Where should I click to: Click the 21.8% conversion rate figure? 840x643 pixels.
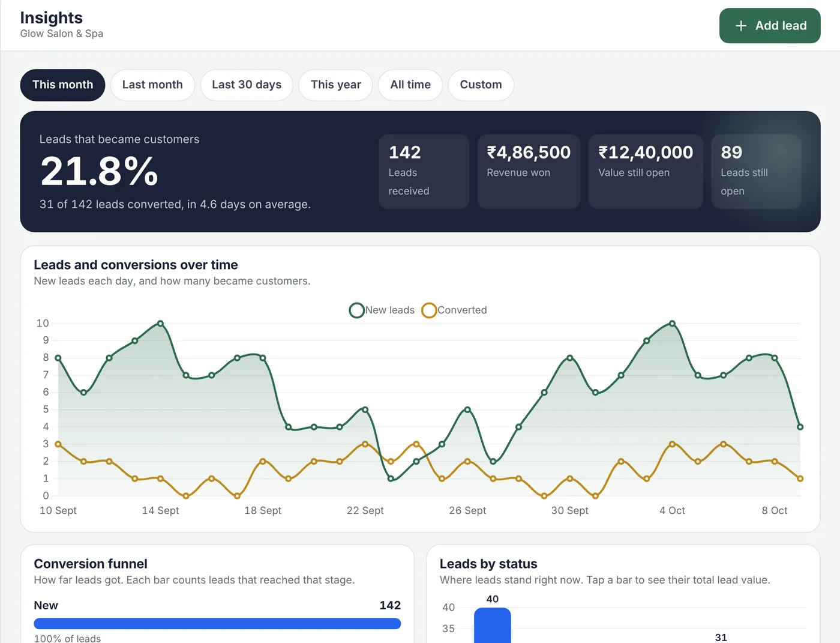click(x=99, y=171)
